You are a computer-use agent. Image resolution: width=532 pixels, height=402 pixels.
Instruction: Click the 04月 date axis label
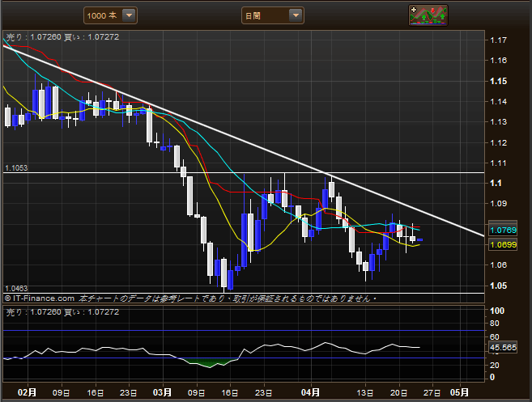click(x=310, y=392)
